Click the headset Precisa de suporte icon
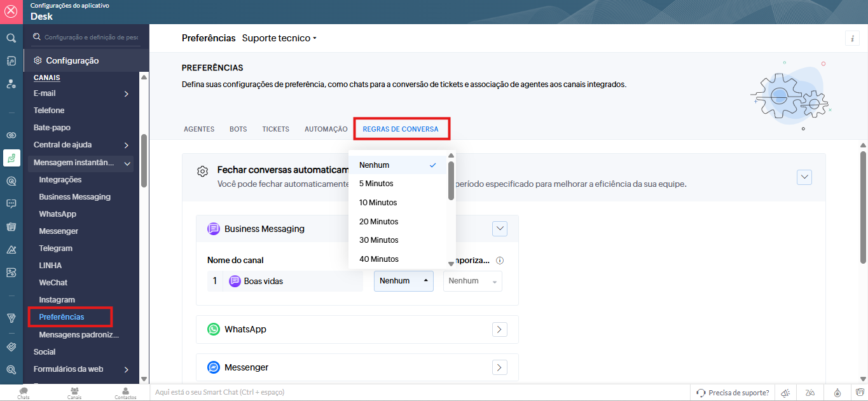868x401 pixels. [x=701, y=393]
